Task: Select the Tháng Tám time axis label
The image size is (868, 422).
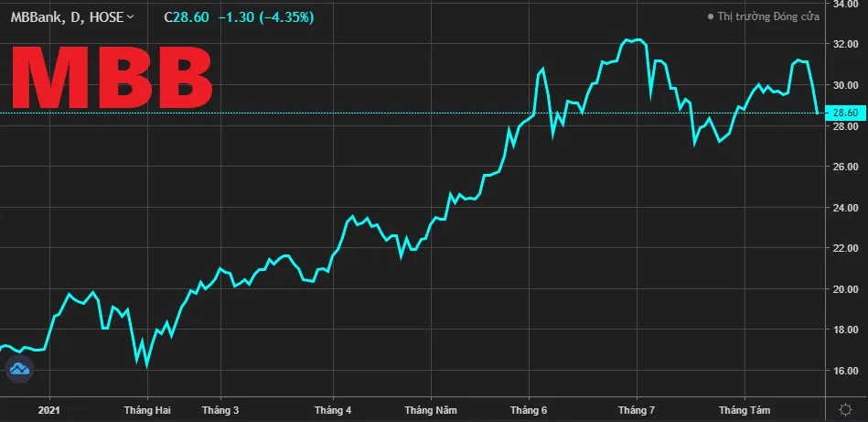Action: pos(742,410)
